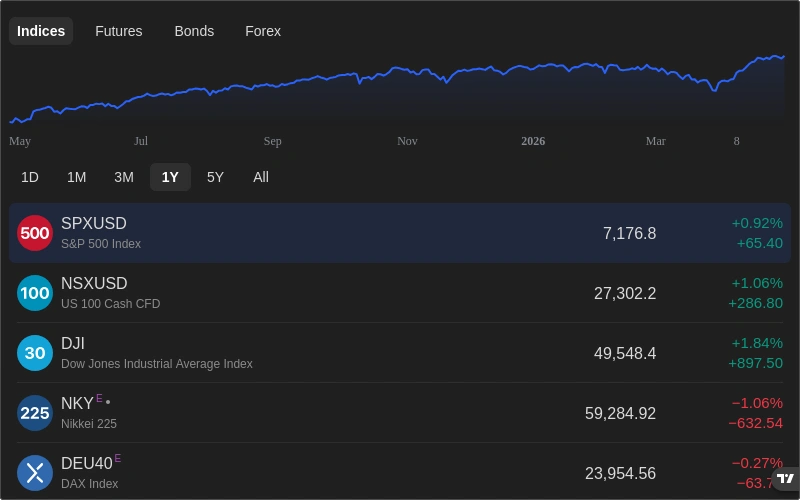Click the US 100 Cash CFD description
Image resolution: width=800 pixels, height=500 pixels.
[111, 304]
